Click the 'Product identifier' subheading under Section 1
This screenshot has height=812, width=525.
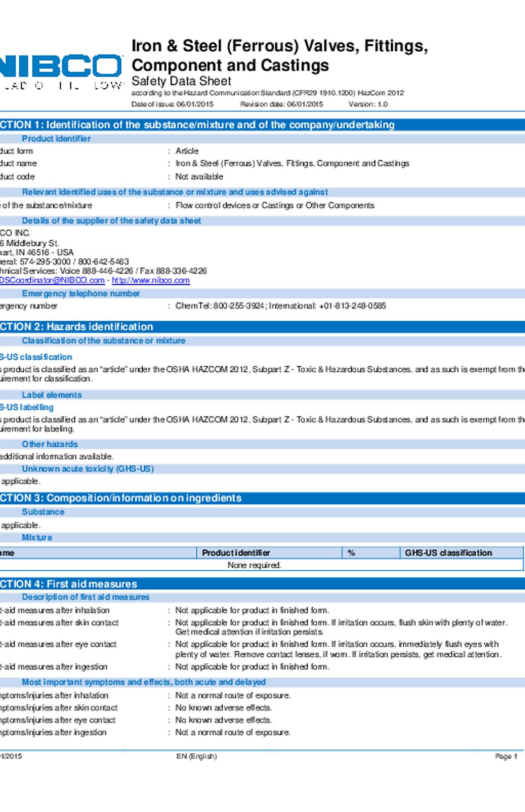click(56, 139)
